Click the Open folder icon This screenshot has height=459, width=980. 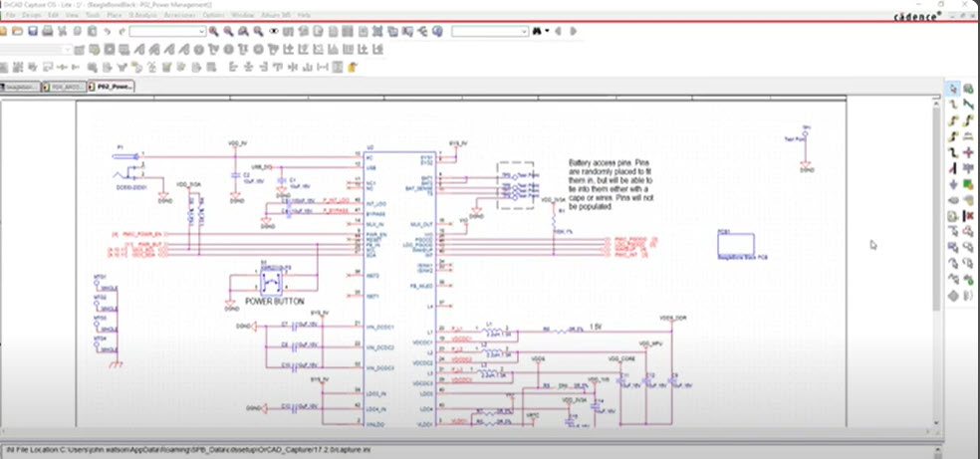click(x=19, y=32)
